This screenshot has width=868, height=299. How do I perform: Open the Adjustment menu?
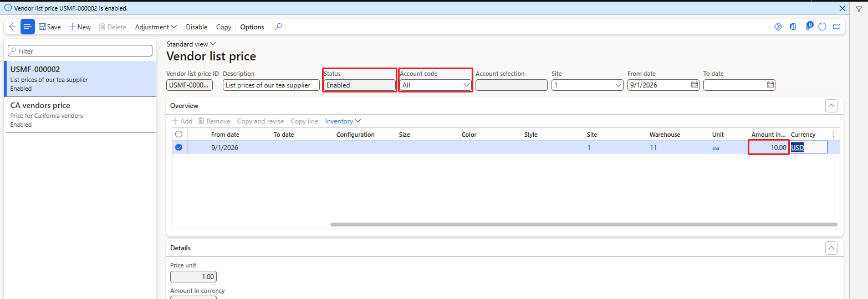pos(156,27)
